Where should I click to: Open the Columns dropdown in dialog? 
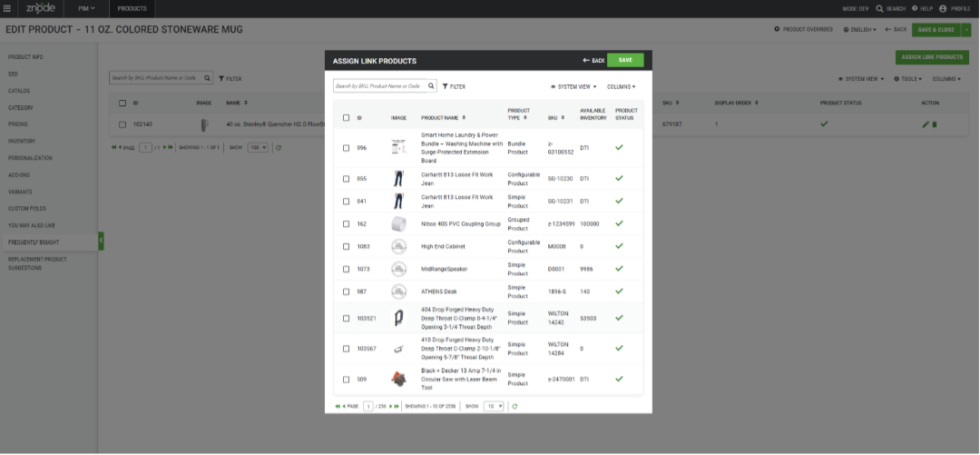pos(622,86)
